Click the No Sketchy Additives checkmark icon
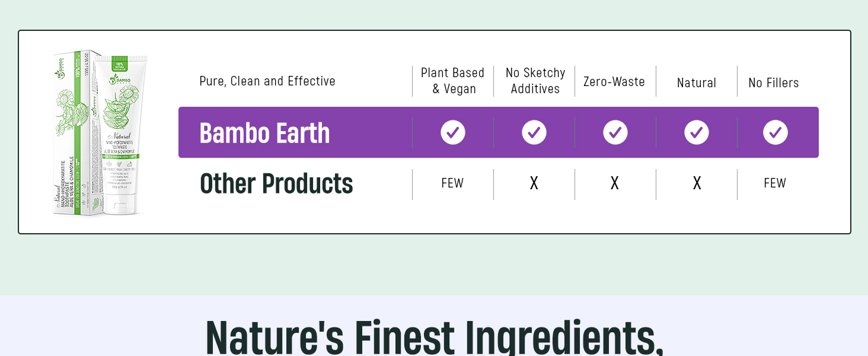 pyautogui.click(x=534, y=132)
